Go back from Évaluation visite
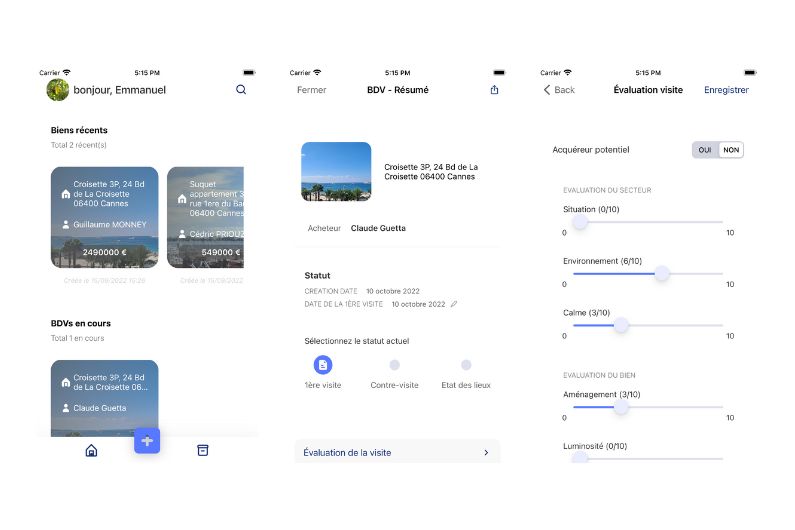The image size is (795, 530). pos(559,90)
